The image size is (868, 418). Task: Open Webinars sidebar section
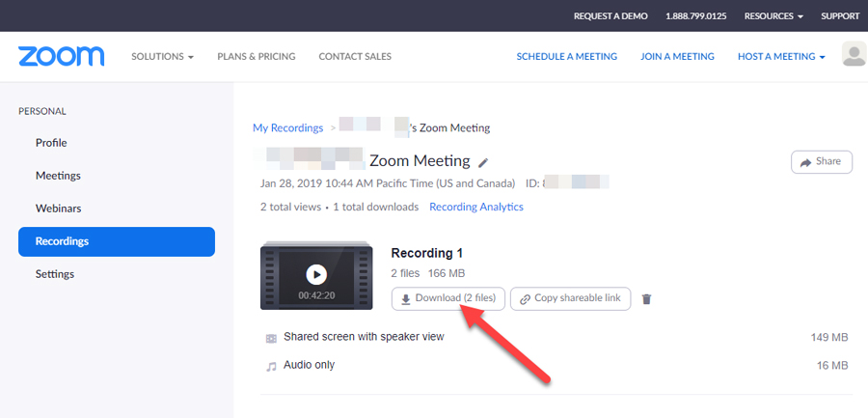click(56, 209)
